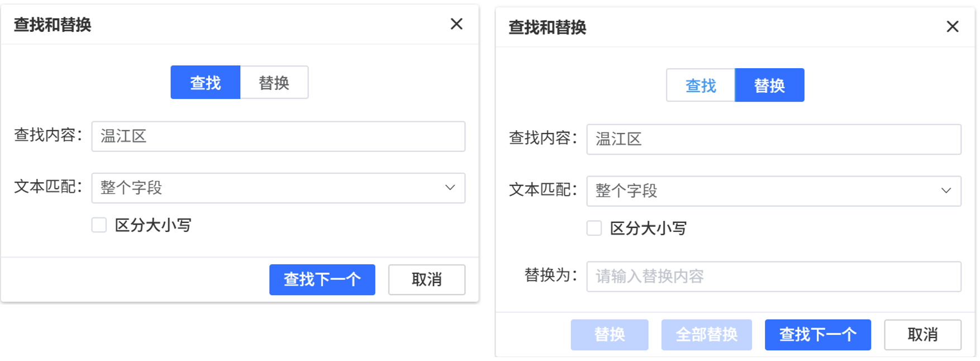Close the left Find and Replace dialog

[457, 24]
